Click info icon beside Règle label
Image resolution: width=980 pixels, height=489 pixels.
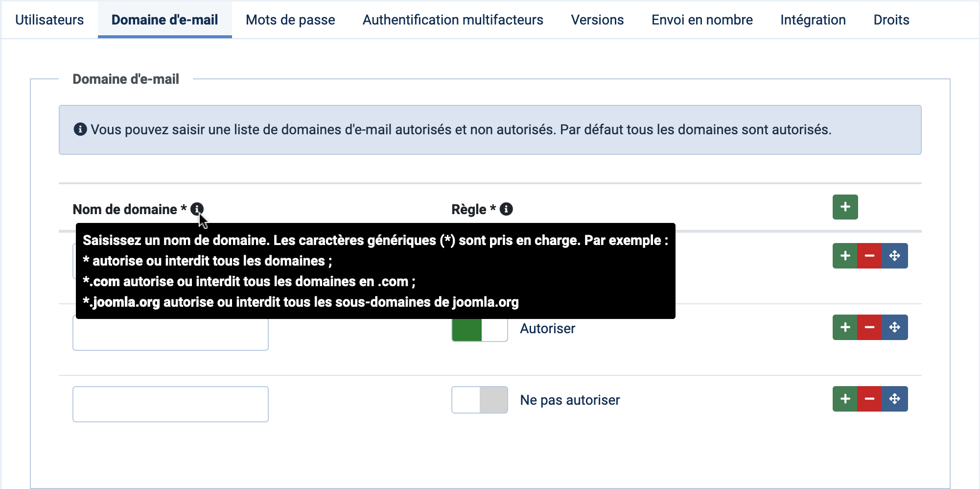tap(506, 209)
